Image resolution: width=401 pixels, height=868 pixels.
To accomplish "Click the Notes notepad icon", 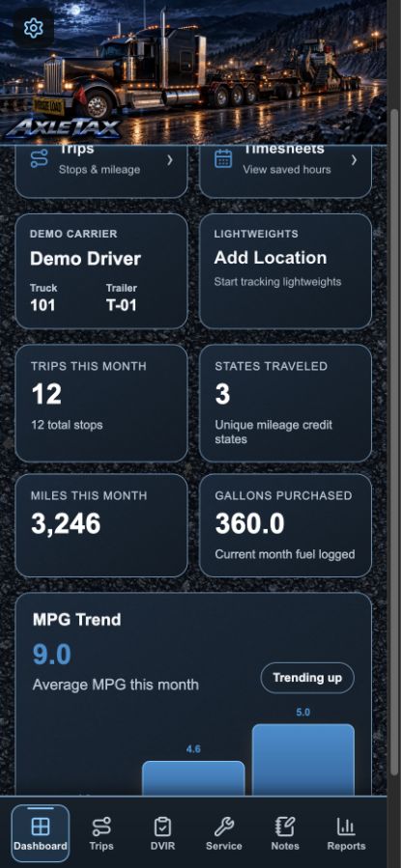I will point(285,826).
